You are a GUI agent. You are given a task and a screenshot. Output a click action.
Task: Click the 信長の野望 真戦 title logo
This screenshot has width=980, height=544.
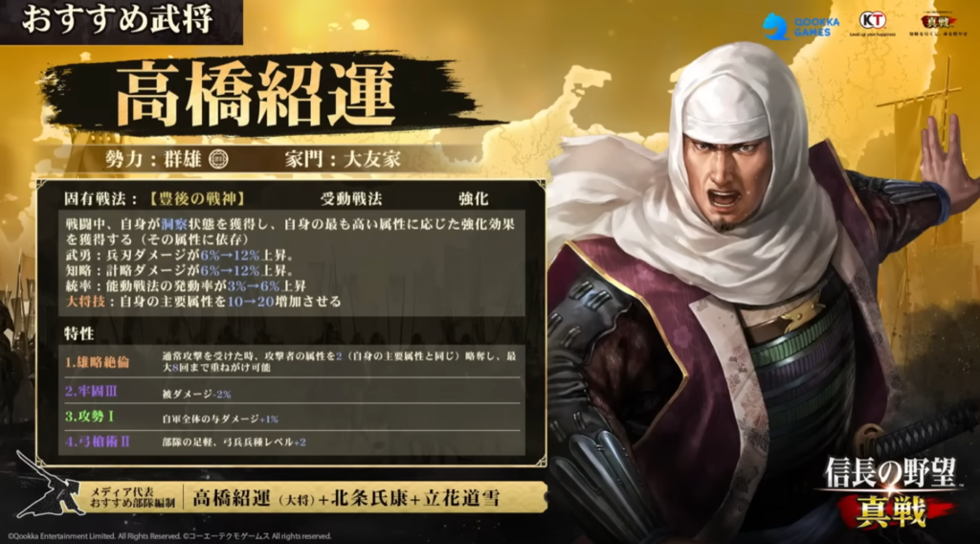point(891,492)
